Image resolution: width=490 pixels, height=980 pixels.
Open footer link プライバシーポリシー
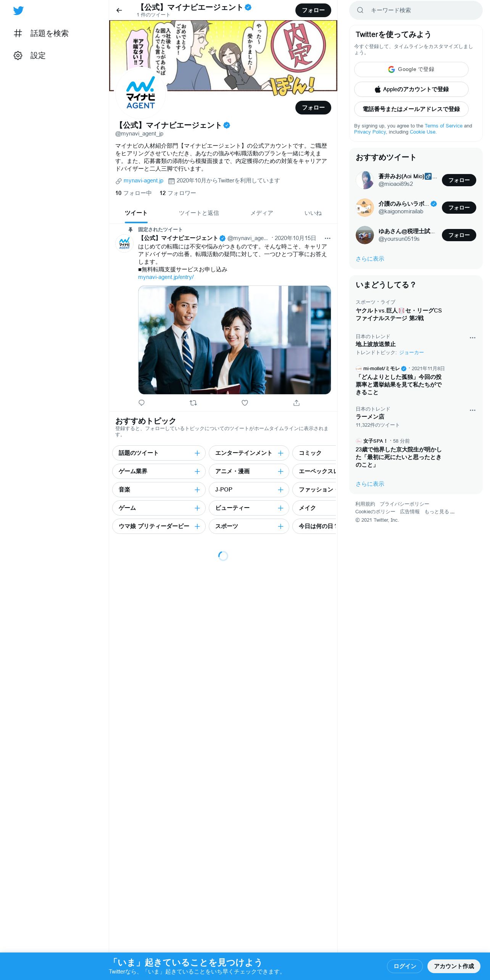pyautogui.click(x=404, y=504)
